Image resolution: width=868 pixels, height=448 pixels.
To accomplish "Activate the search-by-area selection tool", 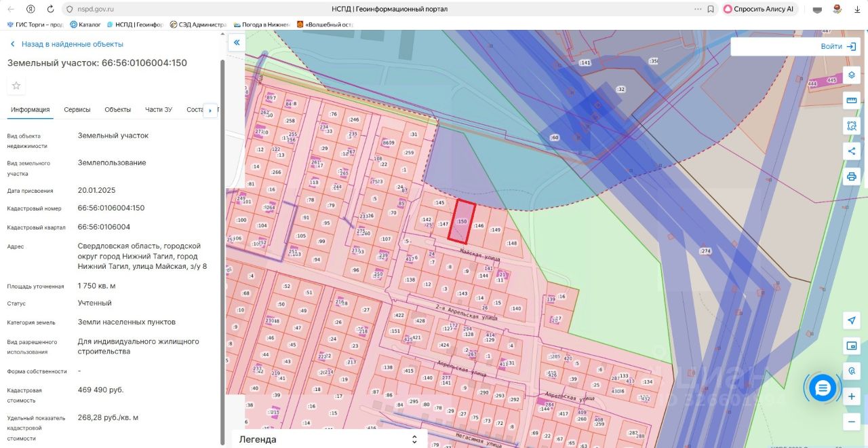I will pos(852,126).
